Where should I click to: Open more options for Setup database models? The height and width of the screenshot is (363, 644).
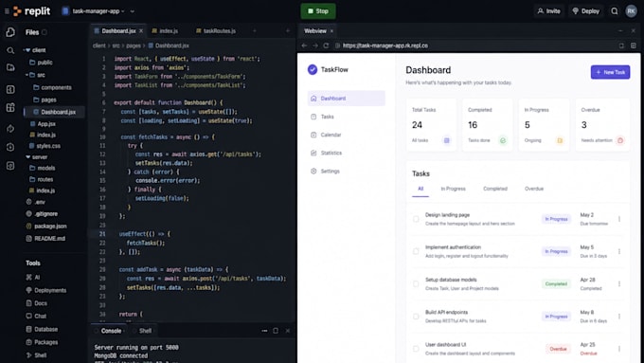[619, 283]
